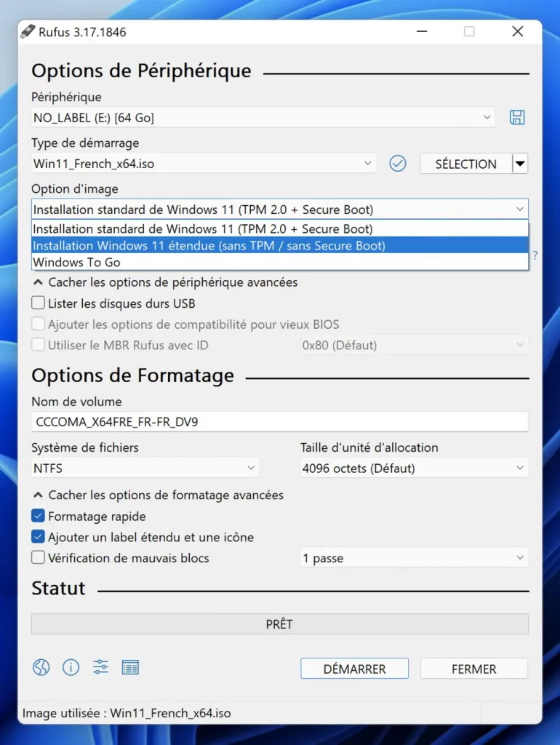Screen dimensions: 560x745
Task: Open application settings sliders icon
Action: coord(100,667)
